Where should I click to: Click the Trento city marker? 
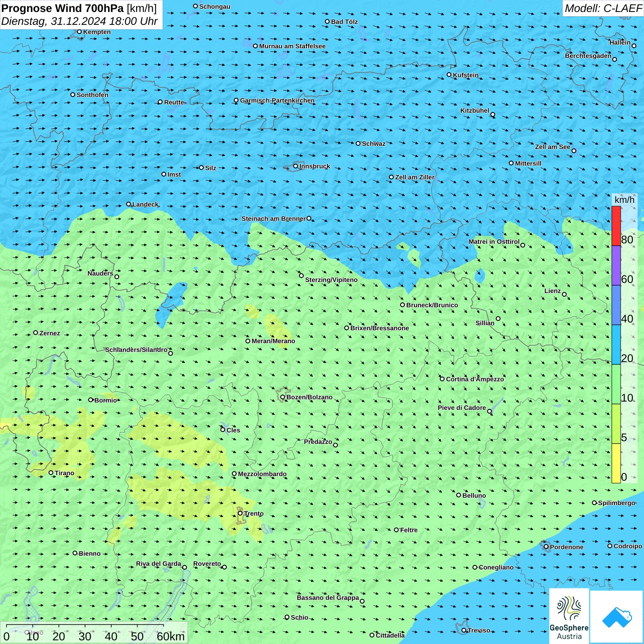(x=240, y=513)
